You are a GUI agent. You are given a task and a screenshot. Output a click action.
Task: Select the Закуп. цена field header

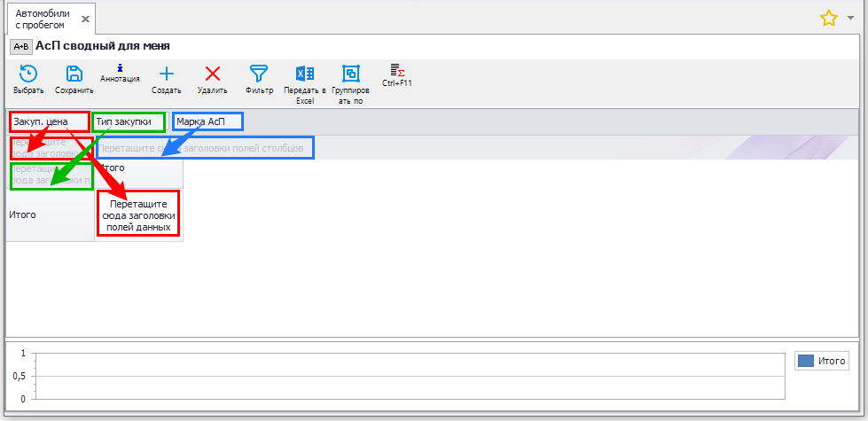pos(49,121)
